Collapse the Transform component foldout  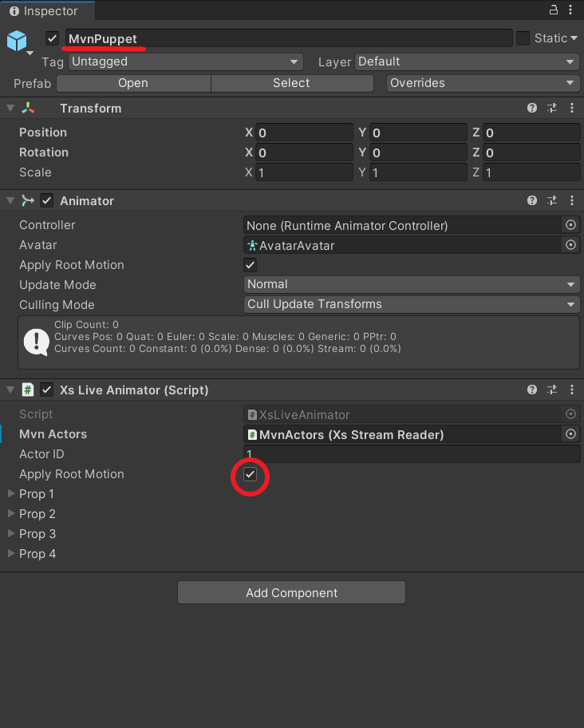(x=10, y=109)
